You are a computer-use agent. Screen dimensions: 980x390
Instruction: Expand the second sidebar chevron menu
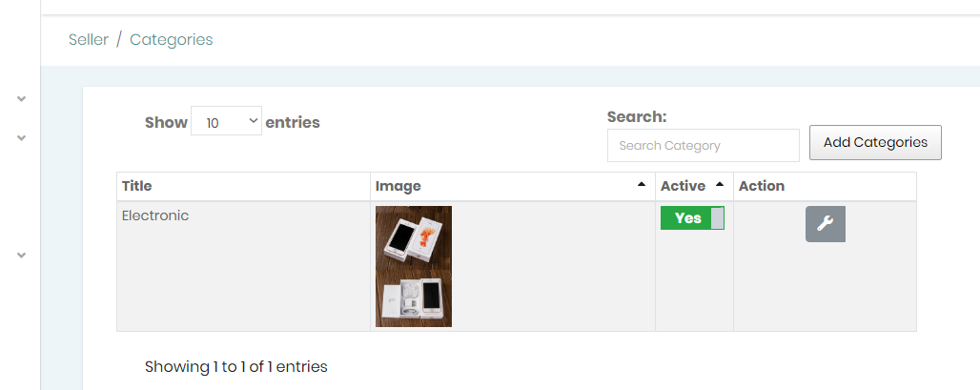(21, 138)
